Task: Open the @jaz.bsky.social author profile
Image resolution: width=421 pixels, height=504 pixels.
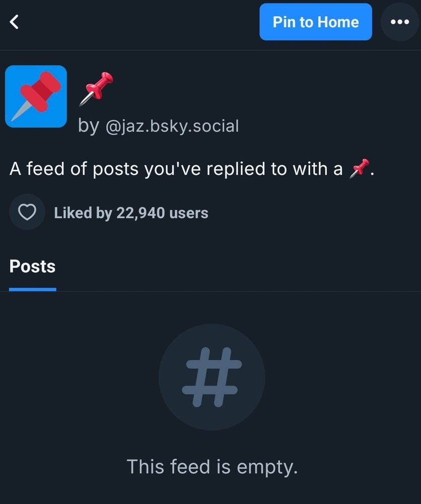Action: 172,125
